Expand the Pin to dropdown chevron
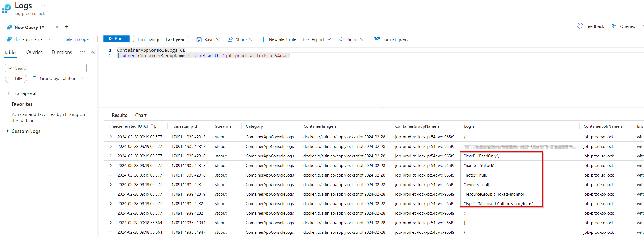The image size is (644, 237). 362,39
